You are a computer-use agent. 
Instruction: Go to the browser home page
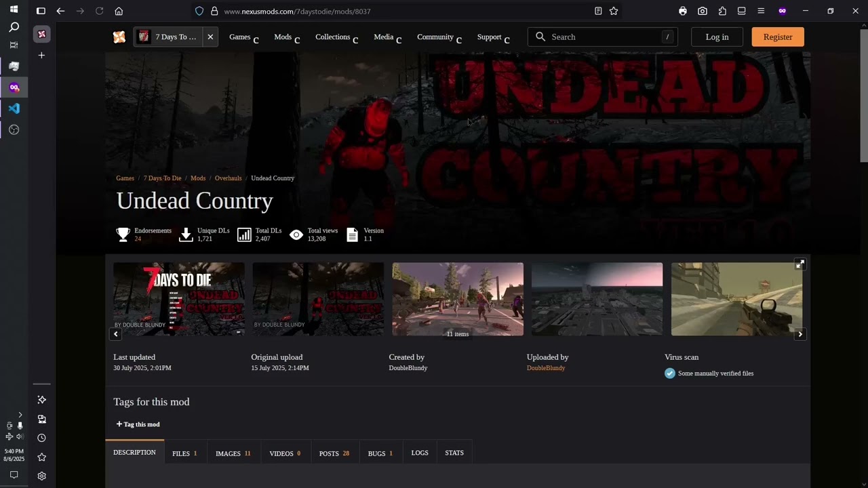(119, 11)
